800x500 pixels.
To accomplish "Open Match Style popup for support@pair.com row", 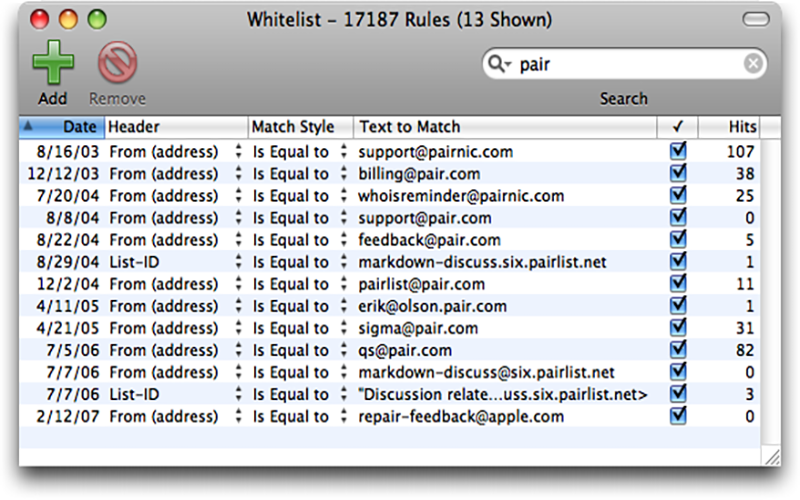I will click(x=344, y=218).
